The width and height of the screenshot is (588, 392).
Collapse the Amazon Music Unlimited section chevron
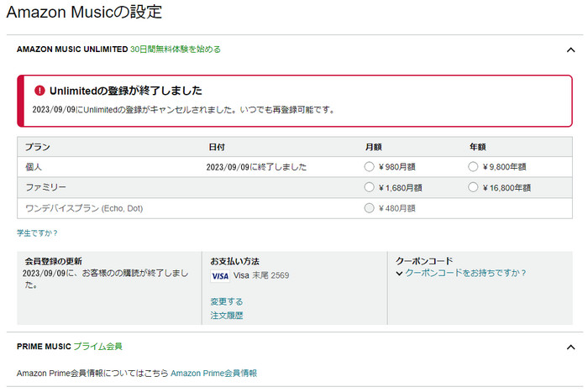pyautogui.click(x=570, y=50)
